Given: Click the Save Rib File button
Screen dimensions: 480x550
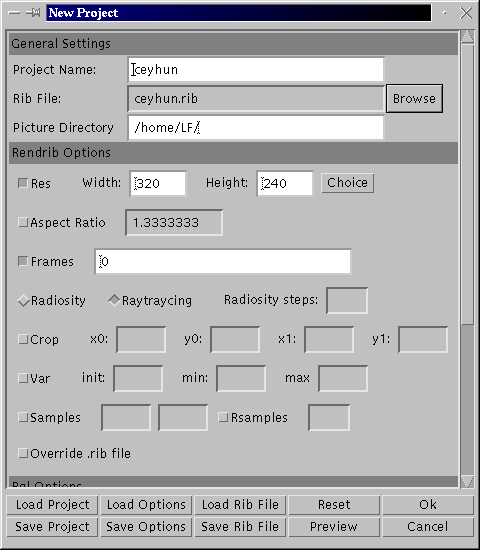Looking at the screenshot, I should pos(240,527).
